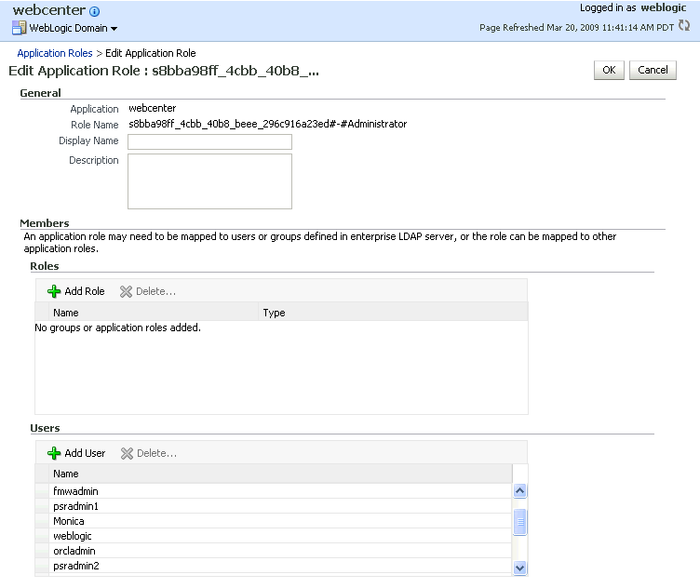700x588 pixels.
Task: Click the webcenter page title text
Action: click(x=49, y=10)
